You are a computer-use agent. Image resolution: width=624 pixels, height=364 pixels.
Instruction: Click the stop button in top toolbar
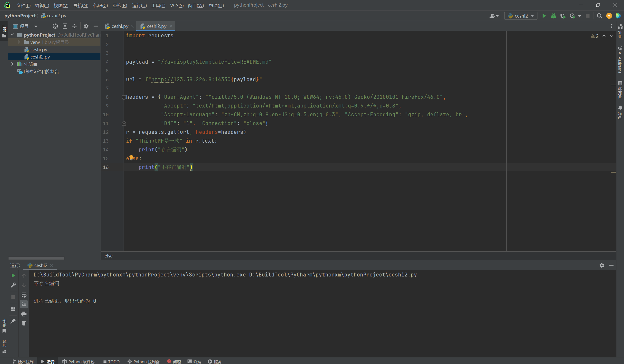click(x=588, y=16)
